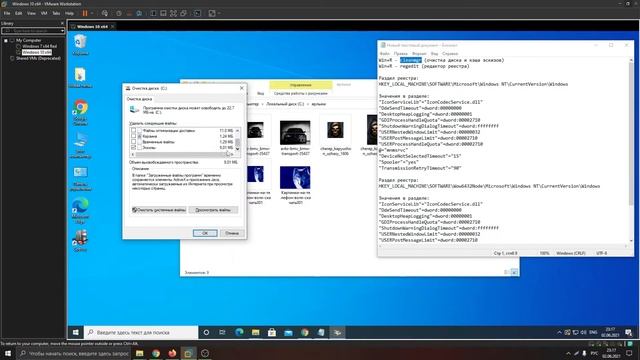The image size is (640, 360).
Task: Select Control Panel icon on VM desktop
Action: [x=80, y=178]
